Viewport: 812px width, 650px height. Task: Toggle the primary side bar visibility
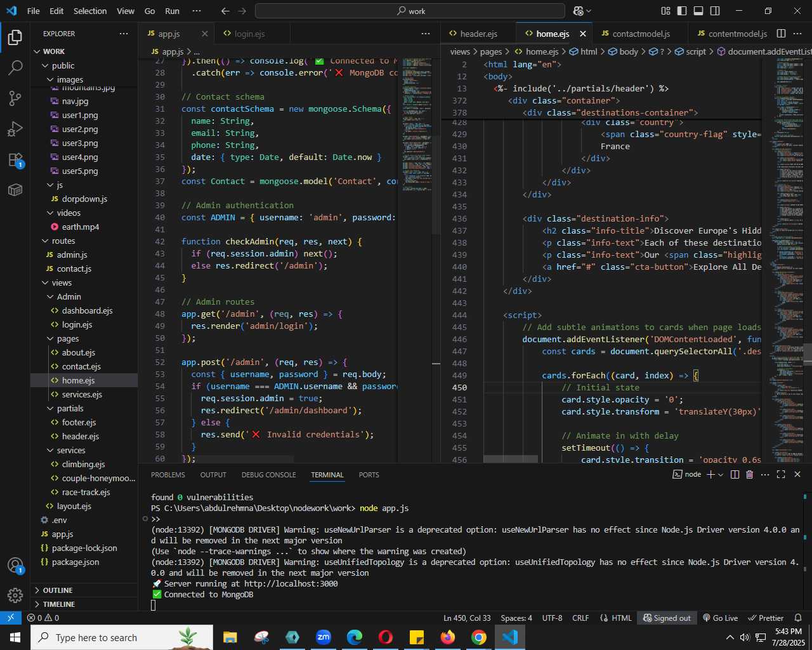(x=682, y=11)
